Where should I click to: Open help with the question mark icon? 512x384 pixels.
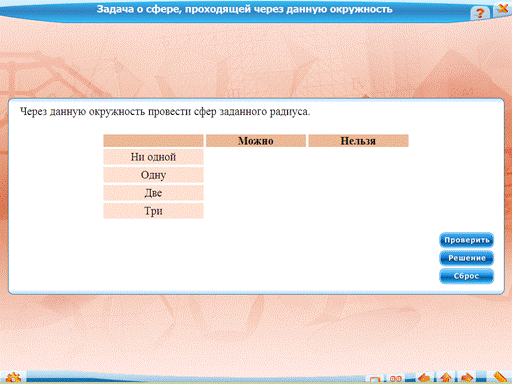pyautogui.click(x=480, y=13)
